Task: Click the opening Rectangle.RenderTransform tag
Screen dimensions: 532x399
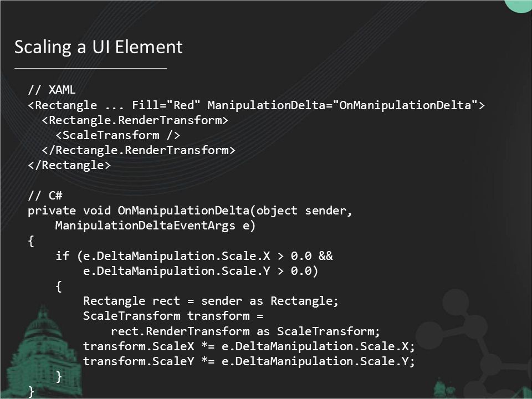Action: (135, 120)
